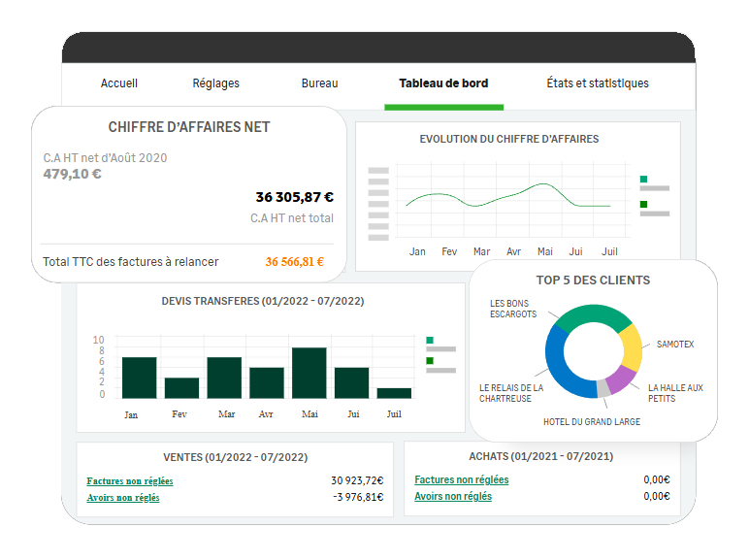Viewport: 749px width, 560px height.
Task: Open Avoirs non réglés under Ventes
Action: point(123,498)
